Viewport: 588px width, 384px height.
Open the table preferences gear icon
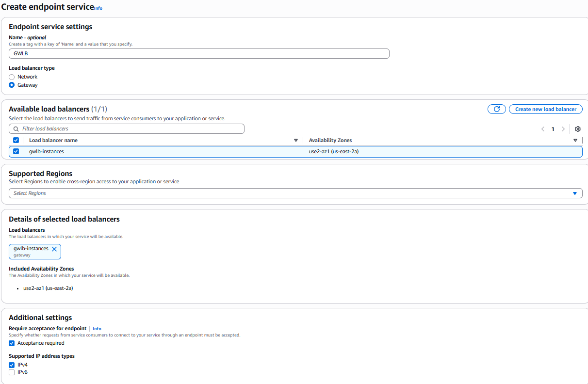(577, 129)
